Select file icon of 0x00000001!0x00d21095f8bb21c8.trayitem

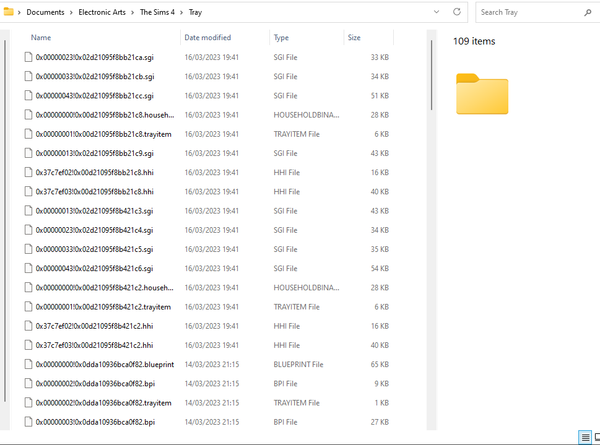click(28, 134)
